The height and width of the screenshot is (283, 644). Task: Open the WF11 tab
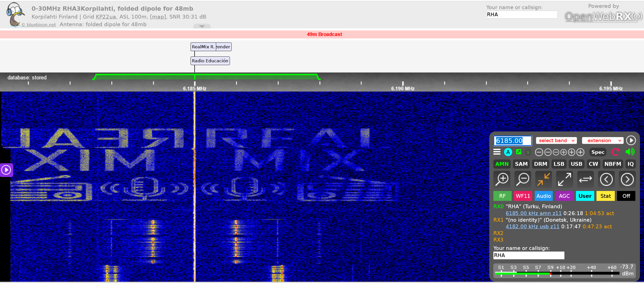[523, 196]
